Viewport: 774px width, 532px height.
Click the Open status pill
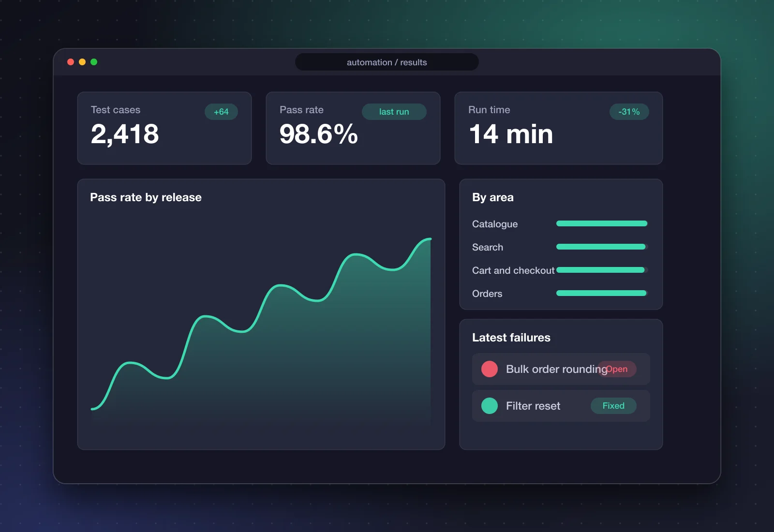click(x=617, y=369)
